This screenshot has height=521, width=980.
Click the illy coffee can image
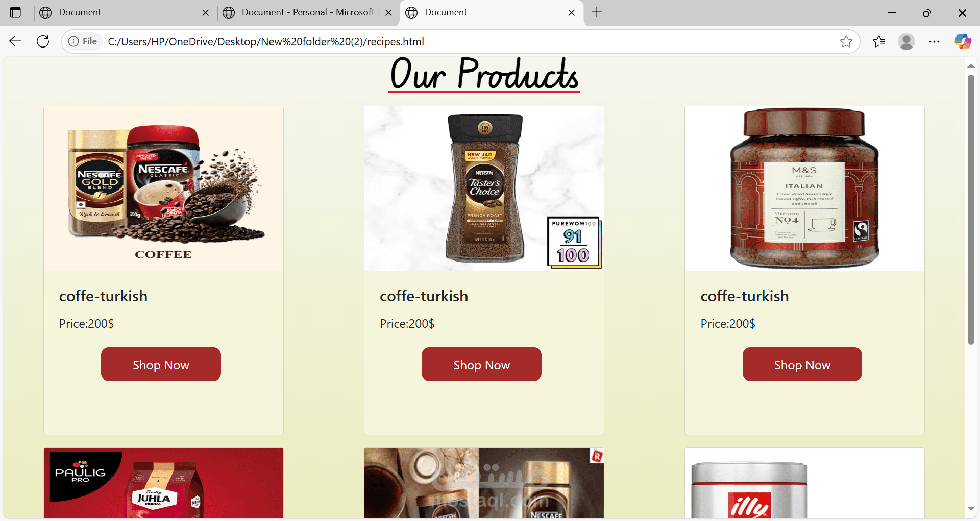point(804,483)
